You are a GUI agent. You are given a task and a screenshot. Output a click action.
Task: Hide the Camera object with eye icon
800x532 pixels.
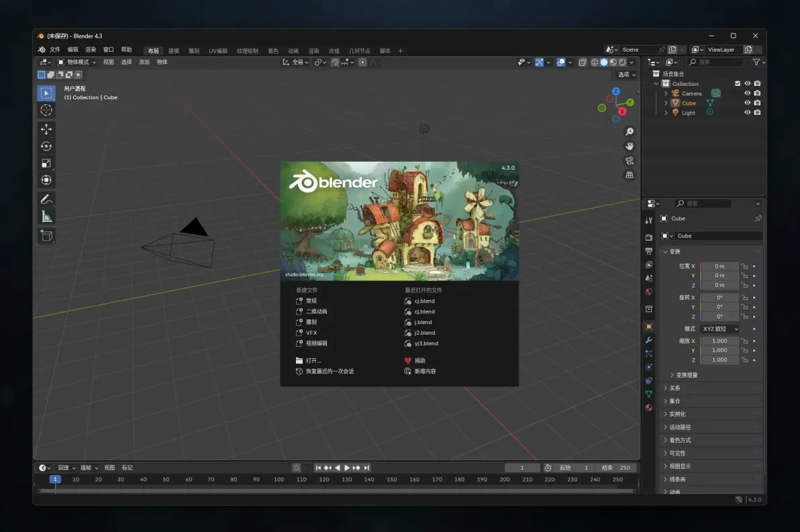748,93
